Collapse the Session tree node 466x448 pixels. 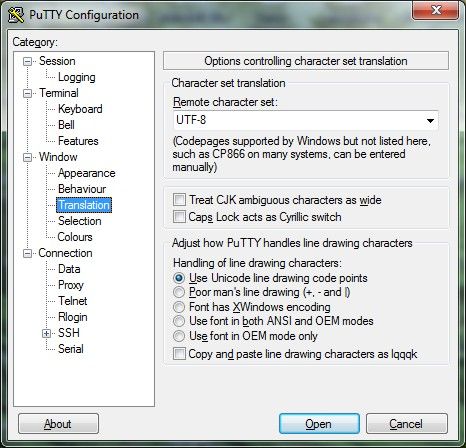[27, 61]
